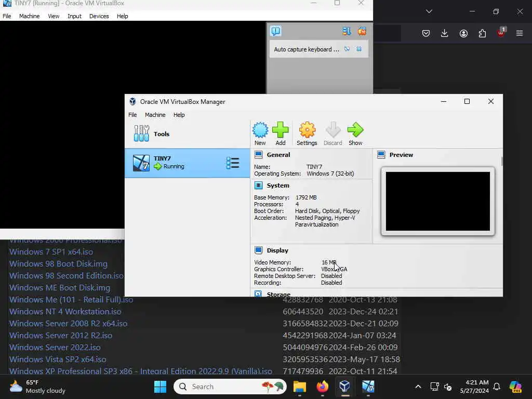Image resolution: width=532 pixels, height=399 pixels.
Task: Open Firefox hamburger application menu
Action: [520, 33]
